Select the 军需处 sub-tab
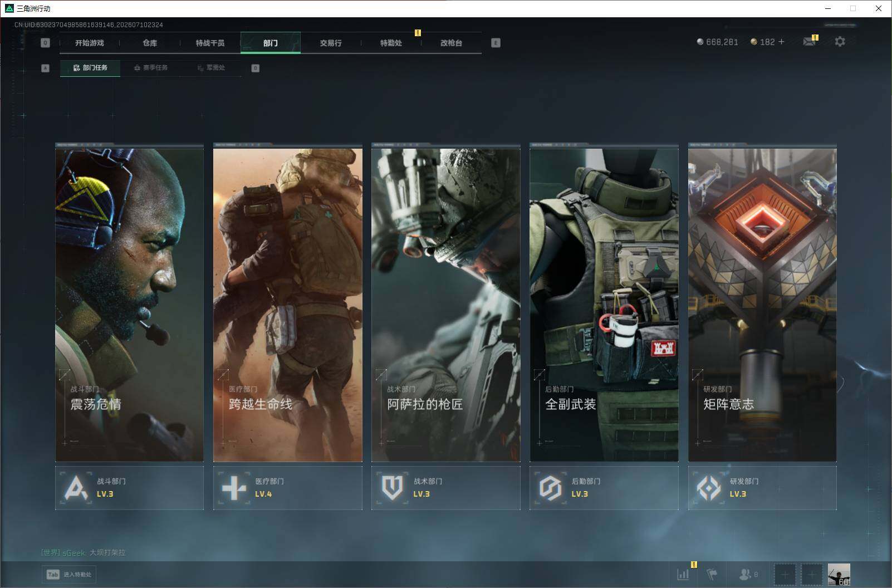This screenshot has height=588, width=892. [211, 68]
